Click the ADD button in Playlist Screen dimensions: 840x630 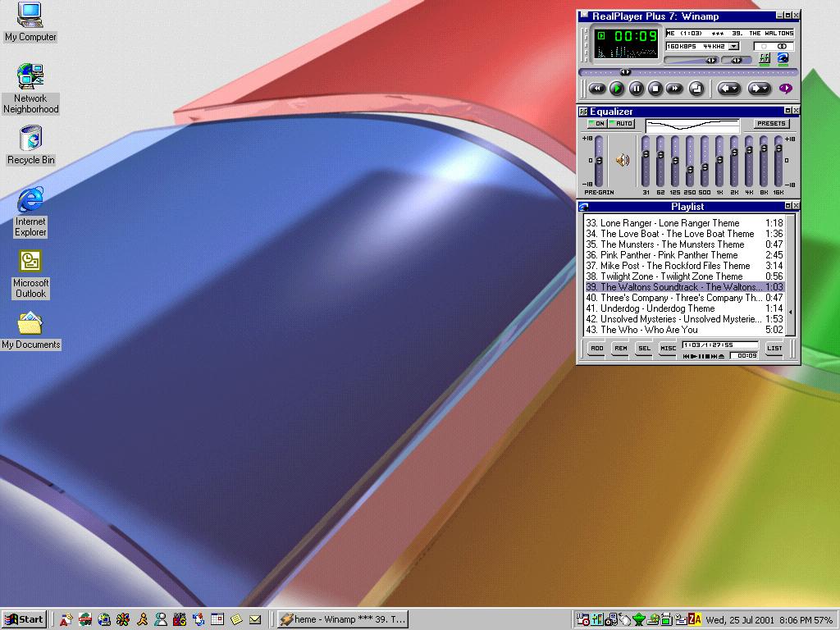coord(596,349)
